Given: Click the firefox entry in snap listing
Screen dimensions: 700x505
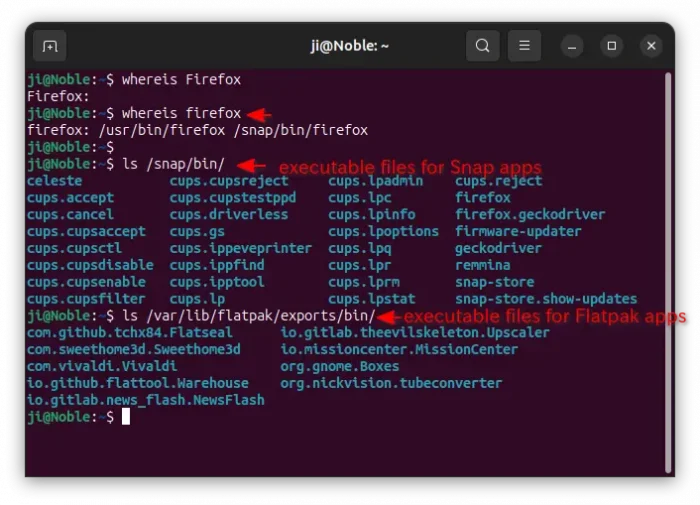Looking at the screenshot, I should coord(483,198).
